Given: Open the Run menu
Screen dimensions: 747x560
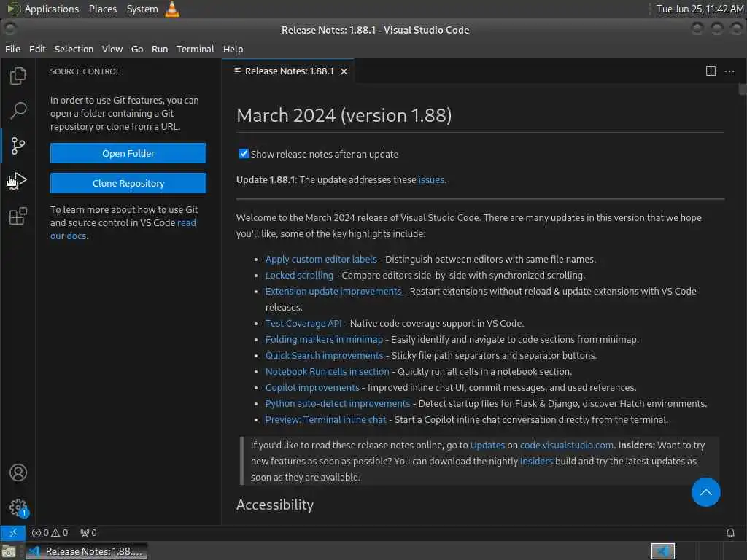Looking at the screenshot, I should (160, 49).
